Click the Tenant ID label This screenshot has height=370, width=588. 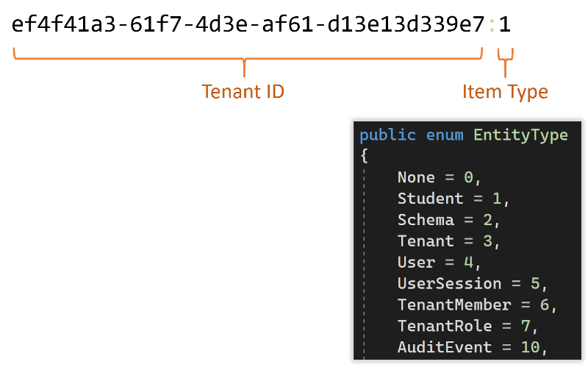click(243, 92)
